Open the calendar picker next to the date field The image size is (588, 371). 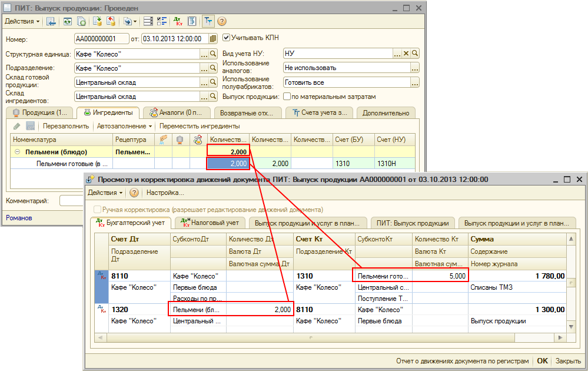[212, 39]
